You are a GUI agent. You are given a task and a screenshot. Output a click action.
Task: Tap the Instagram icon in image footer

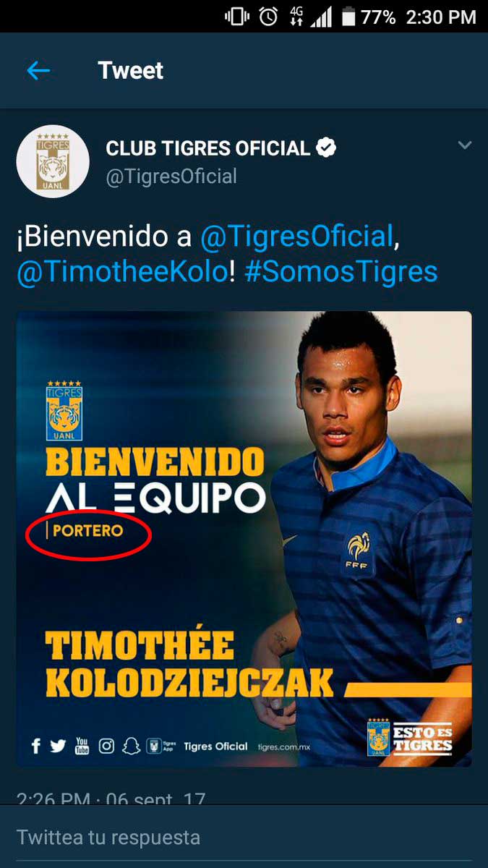point(106,746)
